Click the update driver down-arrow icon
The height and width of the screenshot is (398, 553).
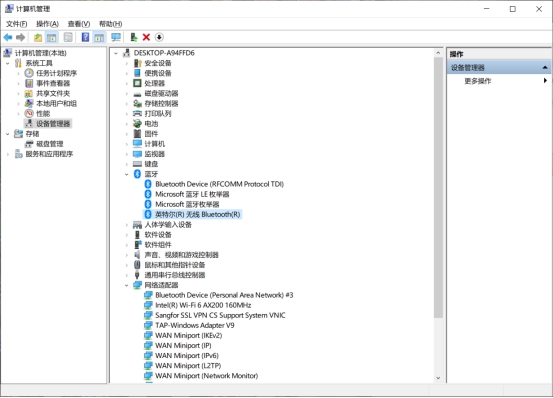[x=159, y=37]
